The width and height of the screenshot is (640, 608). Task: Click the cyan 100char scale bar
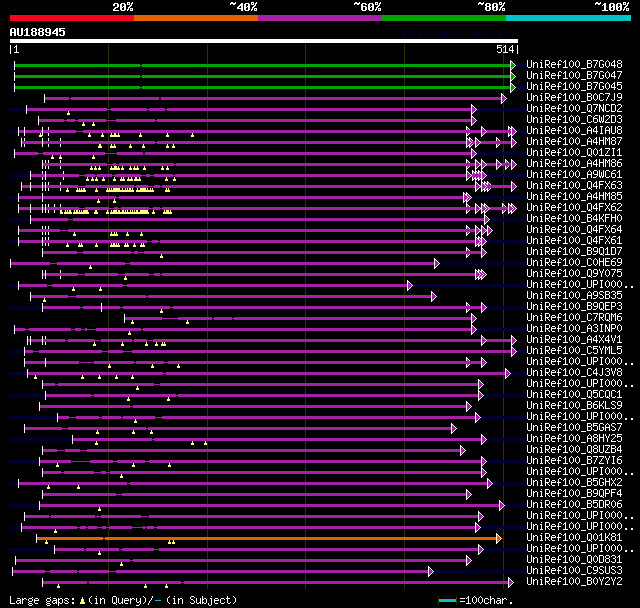447,600
